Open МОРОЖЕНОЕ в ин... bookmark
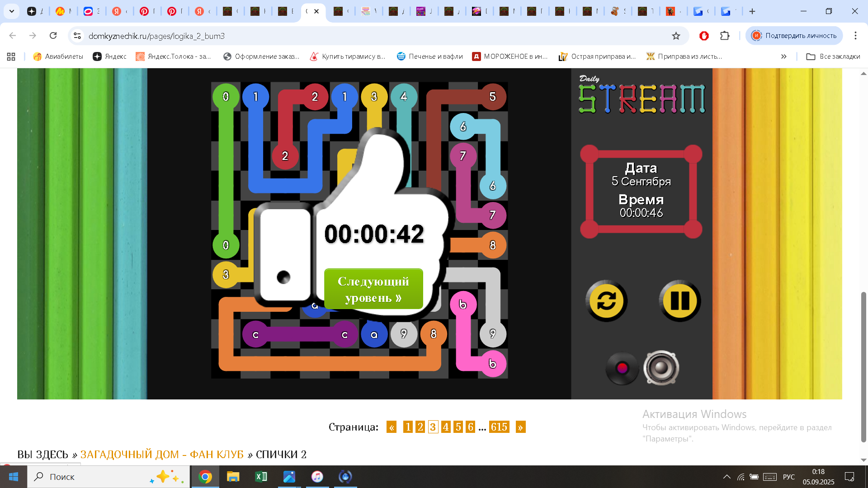Viewport: 868px width, 488px height. 510,56
